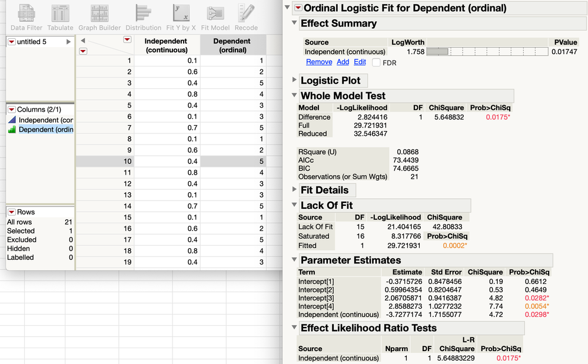Open the Ordinal Logistic Fit red triangle menu
The width and height of the screenshot is (588, 364).
pyautogui.click(x=298, y=8)
